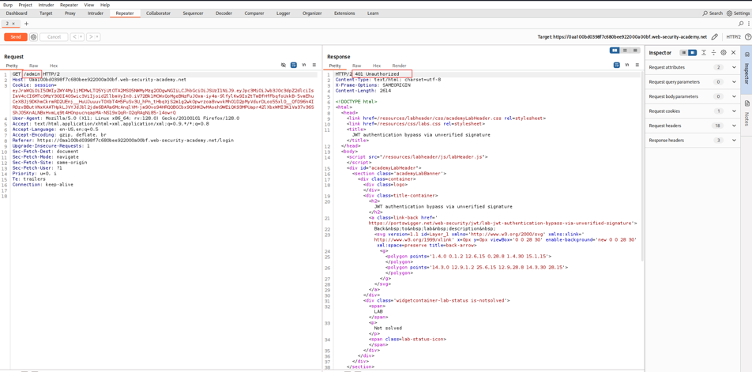The height and width of the screenshot is (375, 755).
Task: Open Response pane hamburger options menu
Action: 637,65
